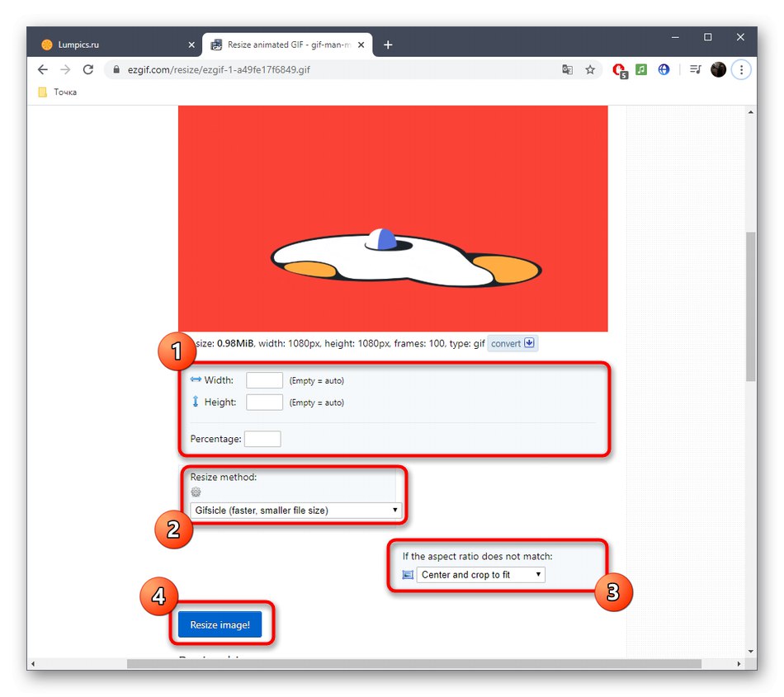
Task: Open the Chrome three-dot menu
Action: 741,70
